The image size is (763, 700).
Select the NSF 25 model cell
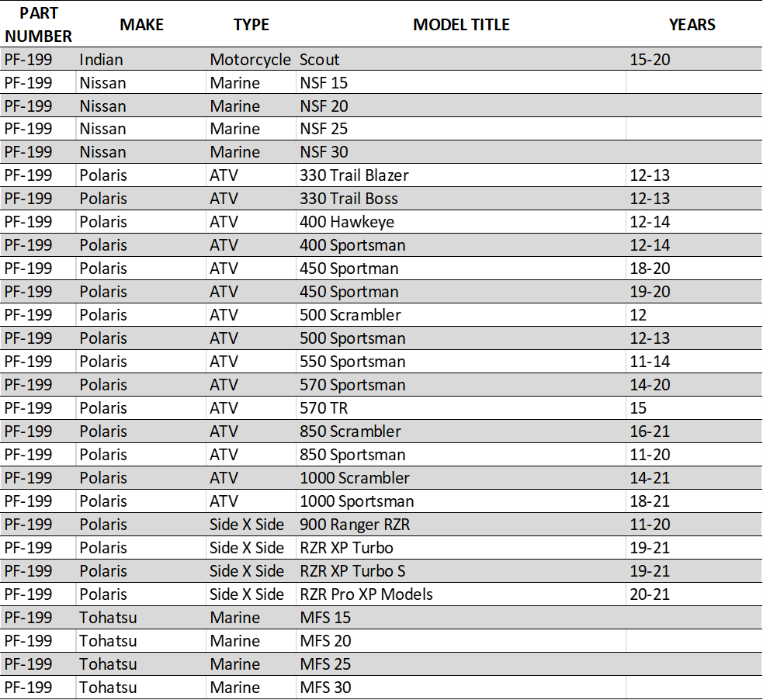[x=461, y=129]
